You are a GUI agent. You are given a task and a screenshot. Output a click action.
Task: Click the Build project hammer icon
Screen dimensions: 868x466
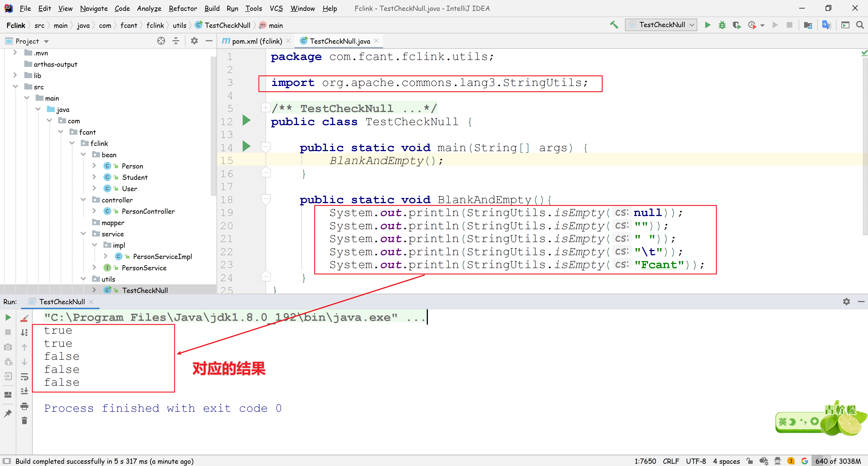614,25
